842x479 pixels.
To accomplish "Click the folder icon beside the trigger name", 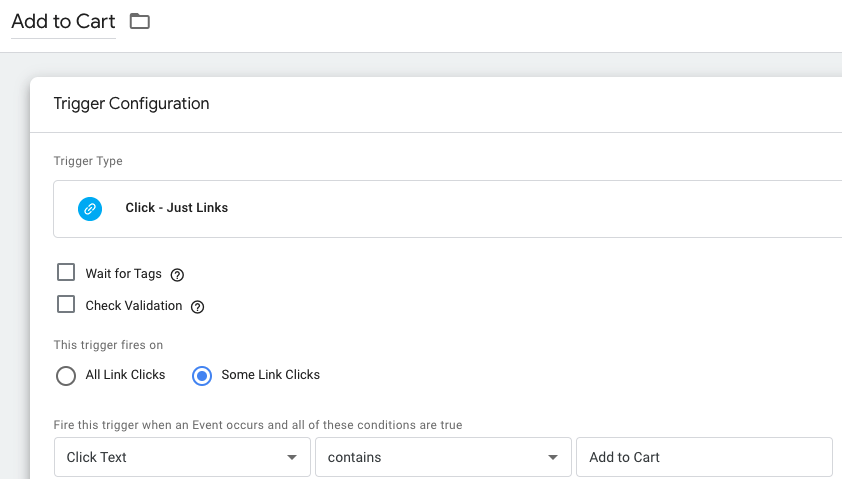I will (x=140, y=21).
